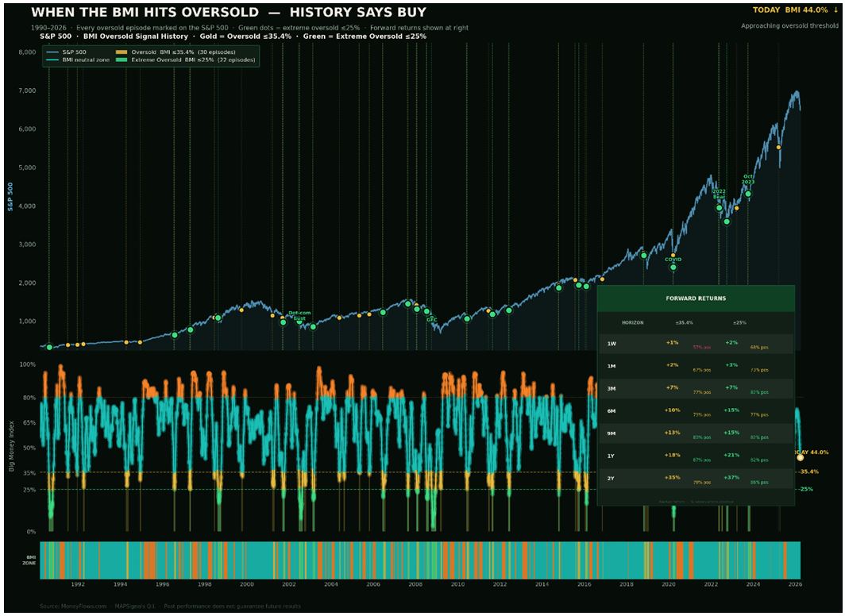845x616 pixels.
Task: Select the Oversold BMI ≤35.4% legend marker
Action: [x=121, y=52]
